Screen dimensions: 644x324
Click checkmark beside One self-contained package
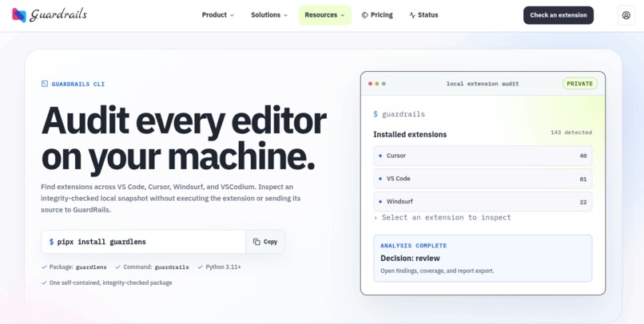pyautogui.click(x=44, y=283)
